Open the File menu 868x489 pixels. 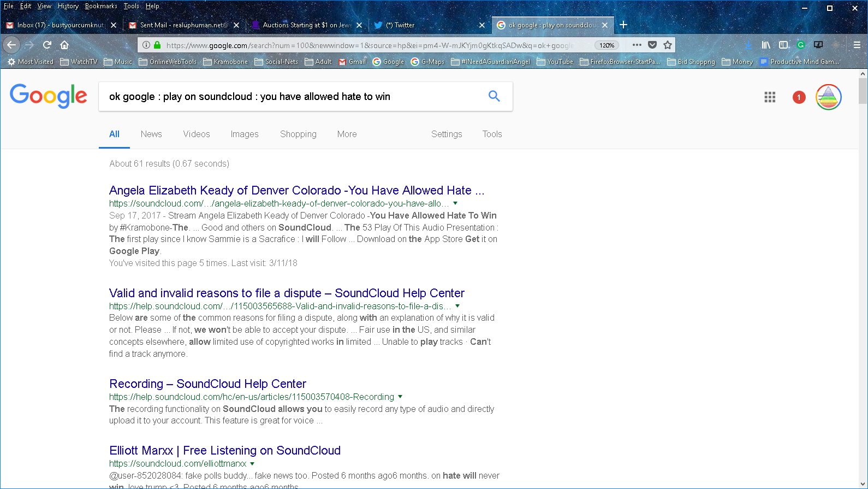tap(9, 6)
